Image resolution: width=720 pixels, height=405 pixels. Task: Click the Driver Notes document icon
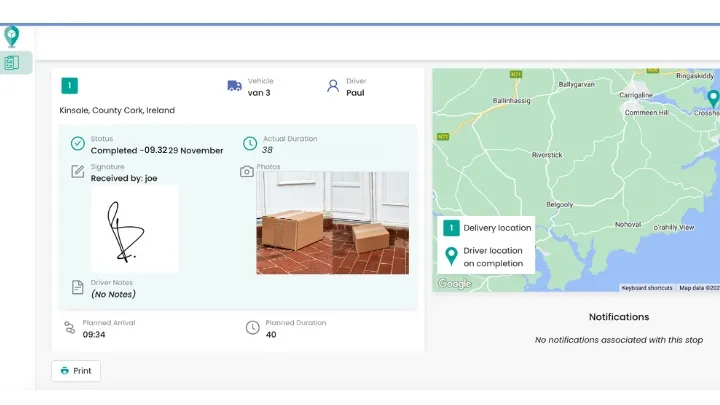tap(77, 288)
